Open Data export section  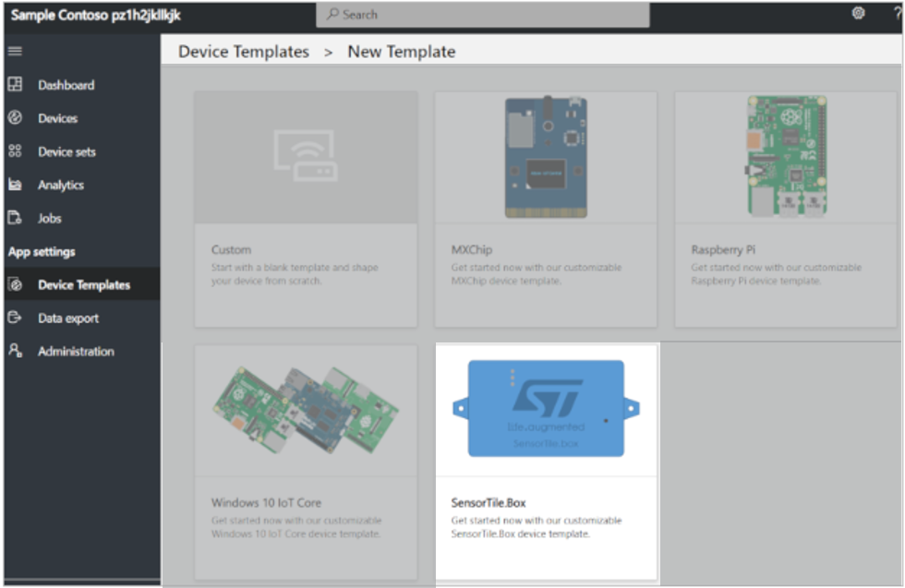[x=82, y=318]
